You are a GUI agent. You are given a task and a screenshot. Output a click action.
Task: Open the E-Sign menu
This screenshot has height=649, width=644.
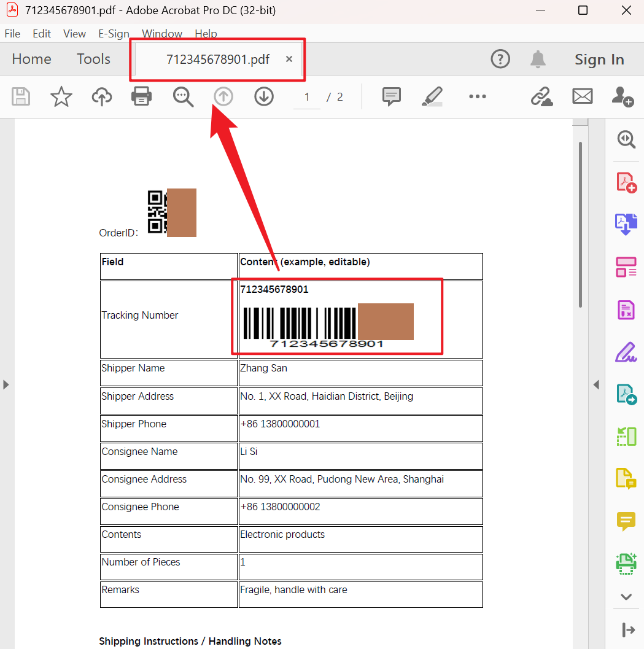pyautogui.click(x=114, y=34)
